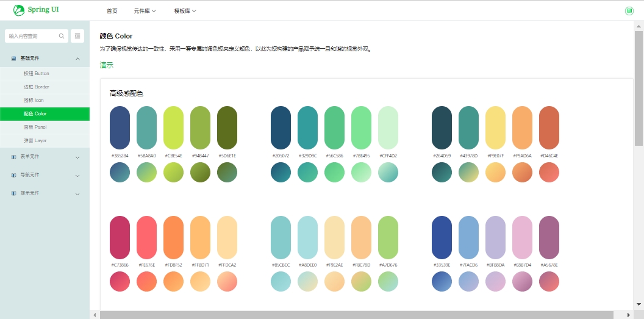Click the 基础元件 group icon
Image resolution: width=644 pixels, height=319 pixels.
(x=13, y=59)
